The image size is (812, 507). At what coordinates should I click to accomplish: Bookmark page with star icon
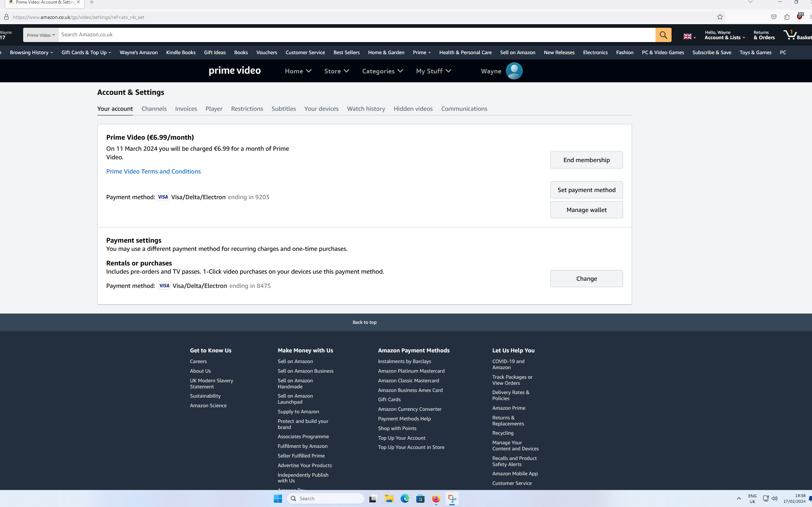point(720,17)
